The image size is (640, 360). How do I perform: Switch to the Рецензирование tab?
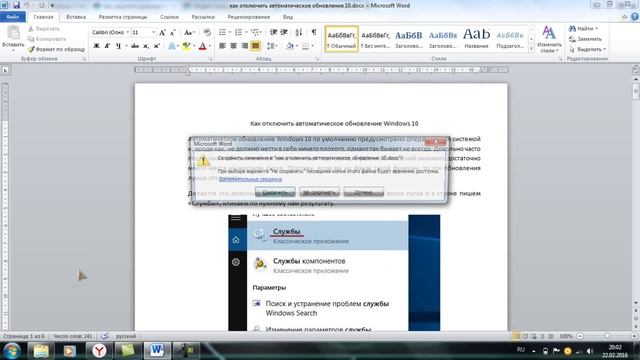pyautogui.click(x=249, y=17)
